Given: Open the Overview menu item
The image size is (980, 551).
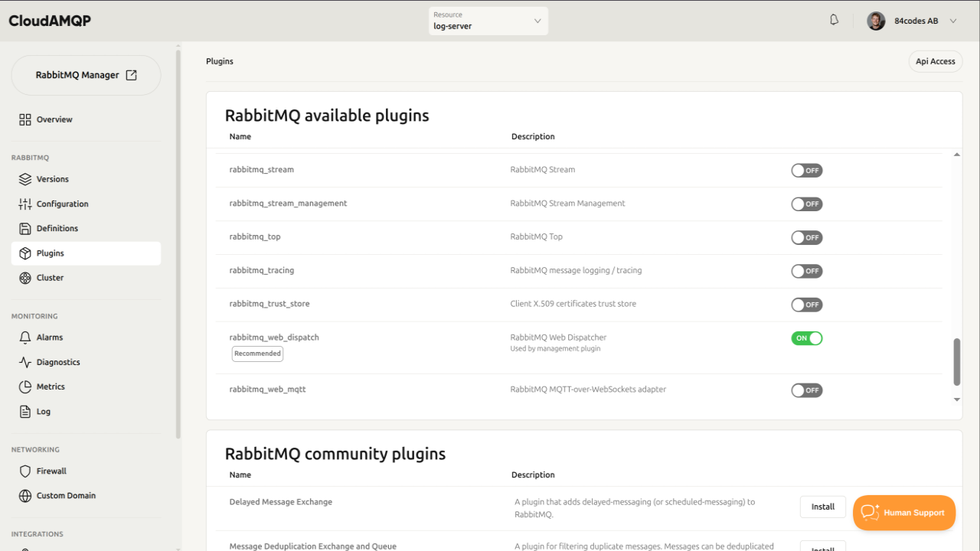Looking at the screenshot, I should [86, 119].
